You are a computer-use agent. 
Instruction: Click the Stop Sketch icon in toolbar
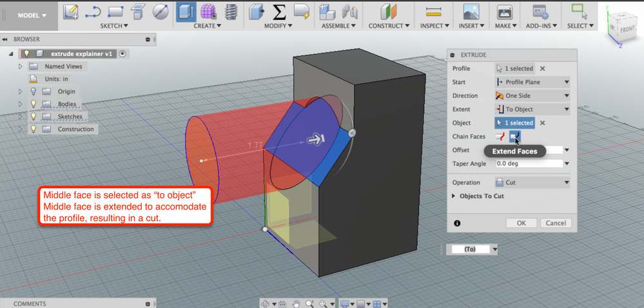[x=137, y=12]
